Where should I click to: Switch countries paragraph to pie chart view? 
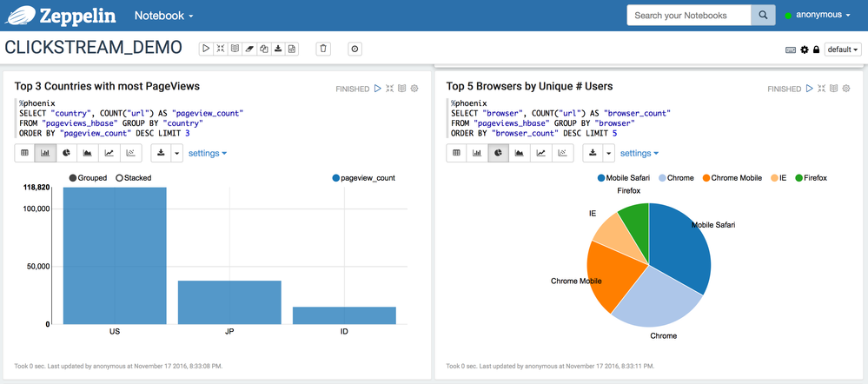(x=67, y=153)
